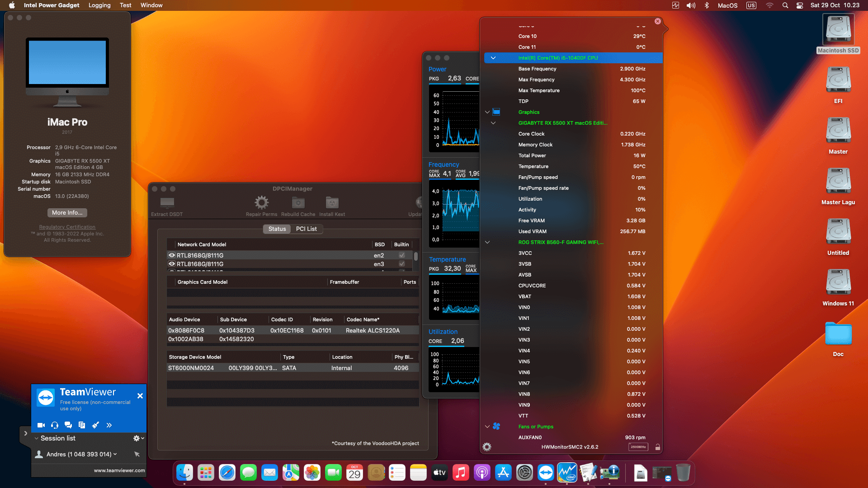Switch to the PCI List tab
This screenshot has height=488, width=868.
307,229
